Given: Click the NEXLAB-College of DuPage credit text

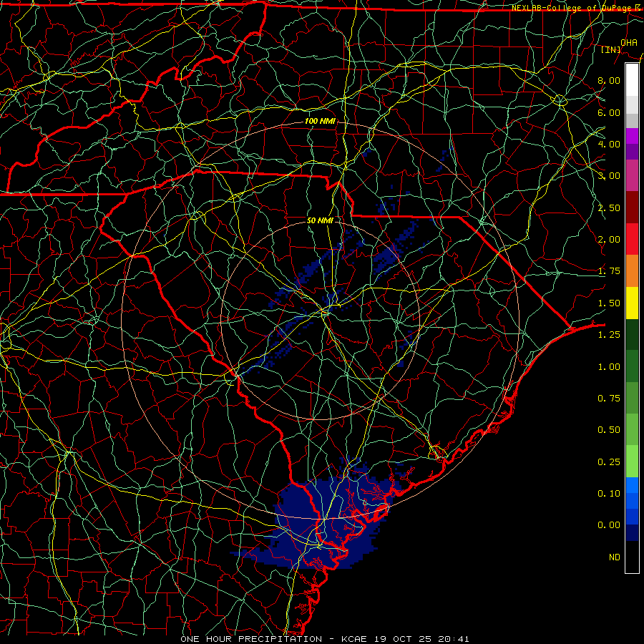Looking at the screenshot, I should (x=577, y=8).
